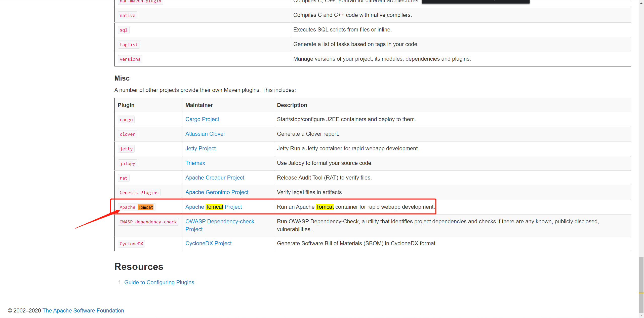Open the Triemax maintainer link
The width and height of the screenshot is (644, 318).
(195, 163)
